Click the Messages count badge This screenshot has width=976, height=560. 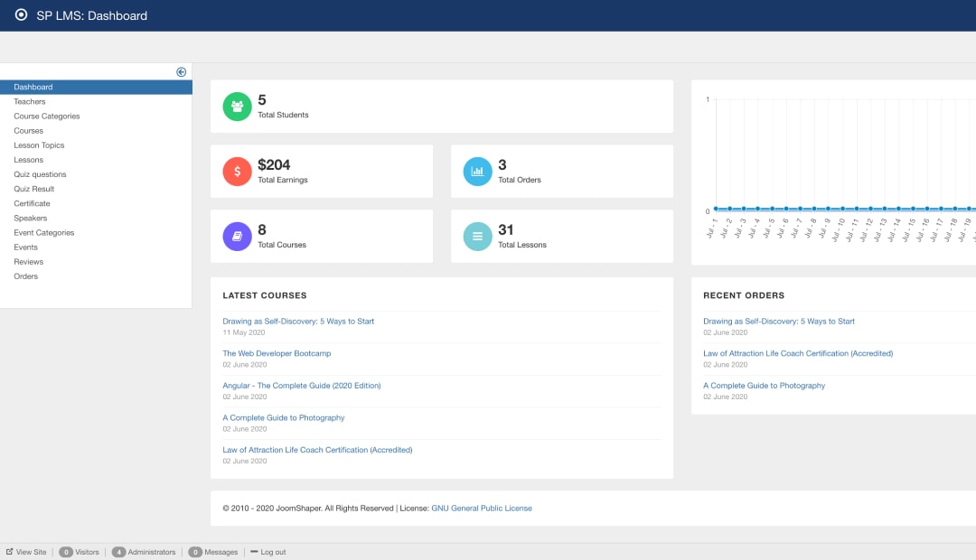[x=195, y=552]
